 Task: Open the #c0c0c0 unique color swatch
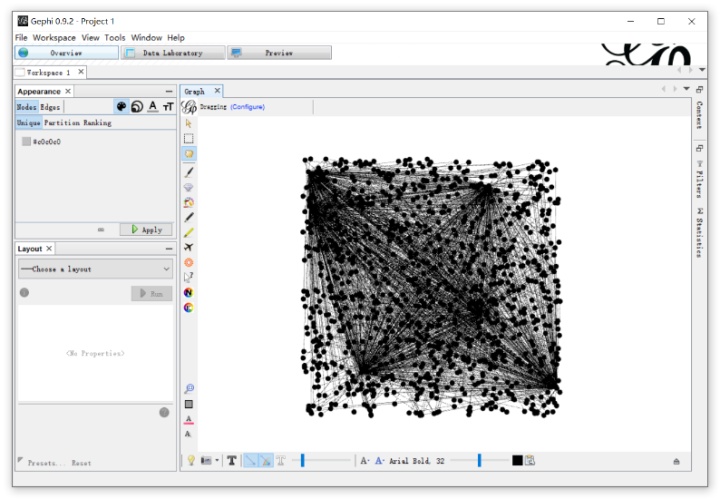click(27, 141)
